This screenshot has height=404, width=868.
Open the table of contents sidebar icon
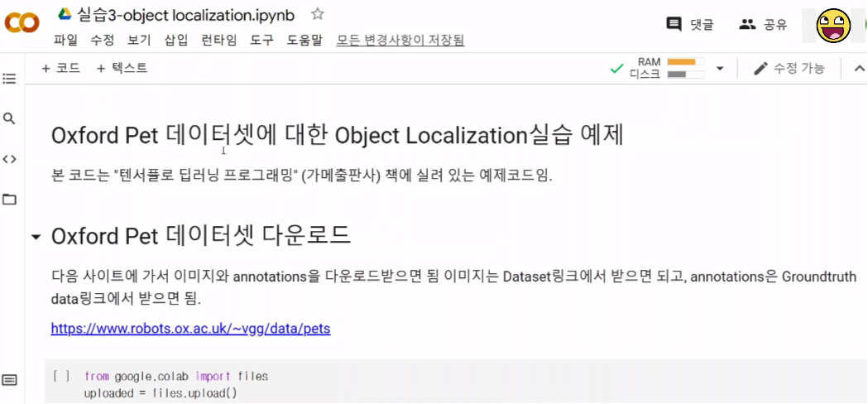pyautogui.click(x=9, y=78)
